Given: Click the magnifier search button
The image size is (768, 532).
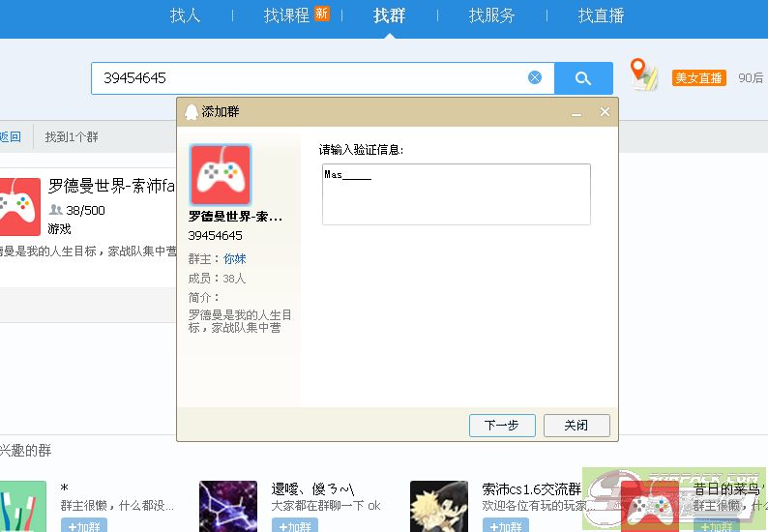Looking at the screenshot, I should [583, 78].
